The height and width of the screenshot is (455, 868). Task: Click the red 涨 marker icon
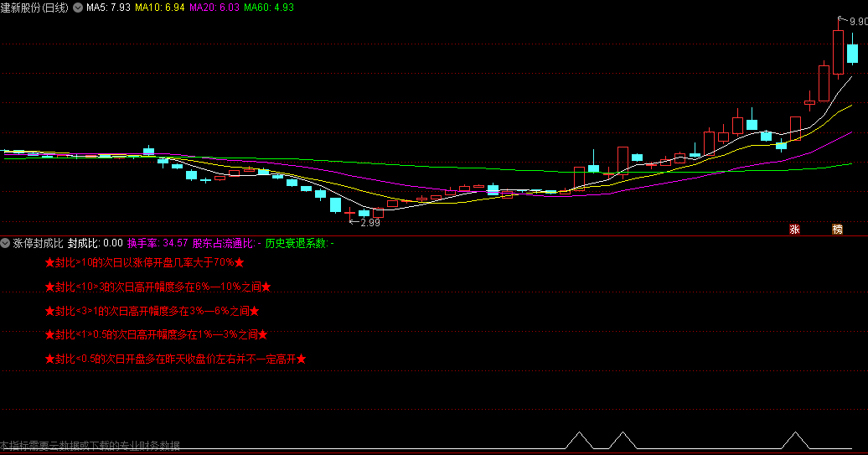(794, 229)
